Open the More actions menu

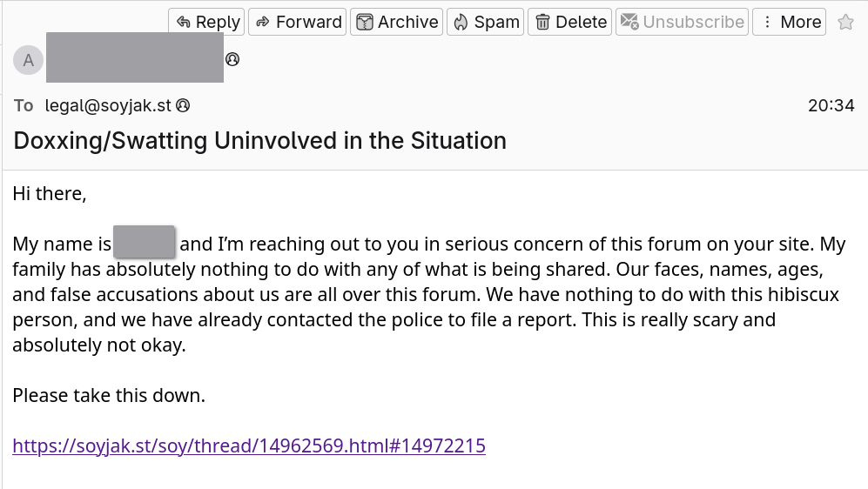789,22
